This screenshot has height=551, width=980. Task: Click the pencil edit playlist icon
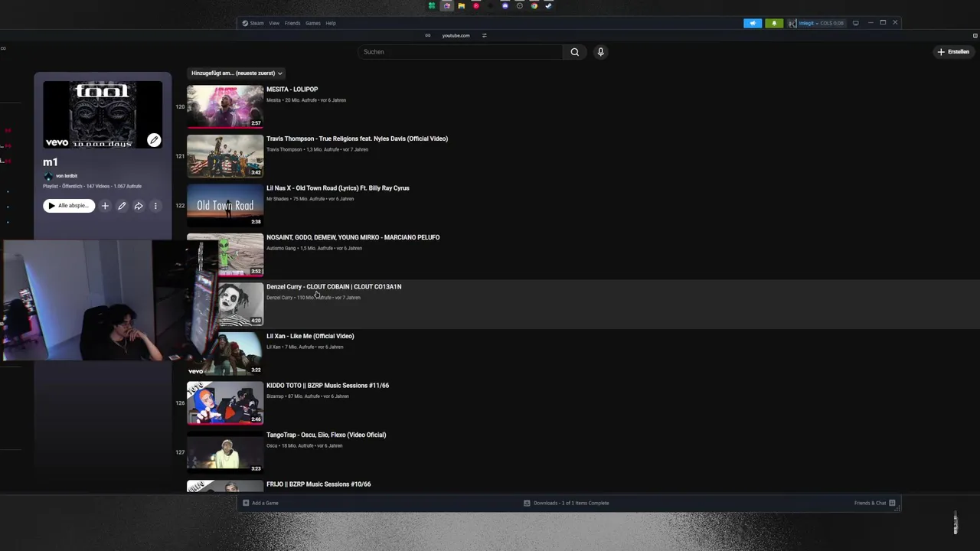(122, 206)
